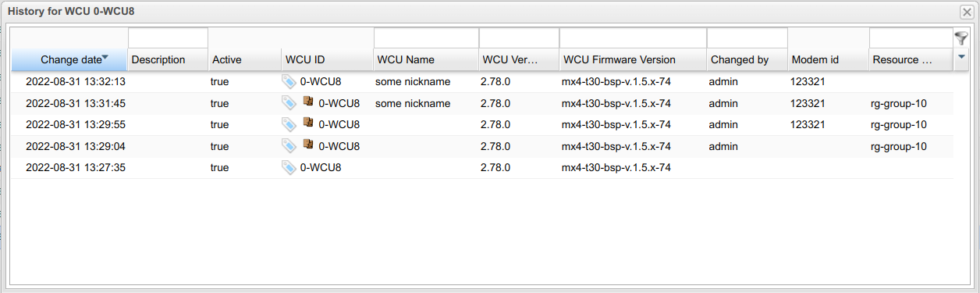This screenshot has height=293, width=980.
Task: Select the 2022-08-31 13:27:35 history row
Action: pos(481,167)
